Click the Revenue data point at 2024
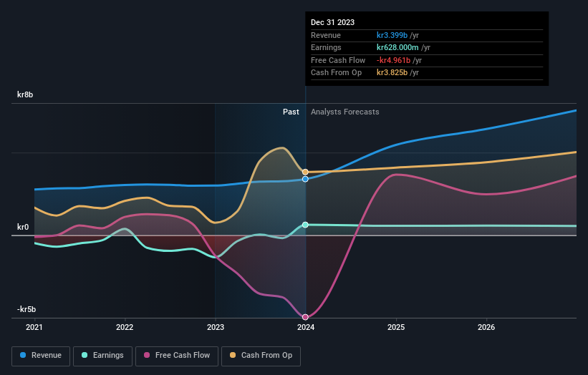This screenshot has width=588, height=375. 305,179
